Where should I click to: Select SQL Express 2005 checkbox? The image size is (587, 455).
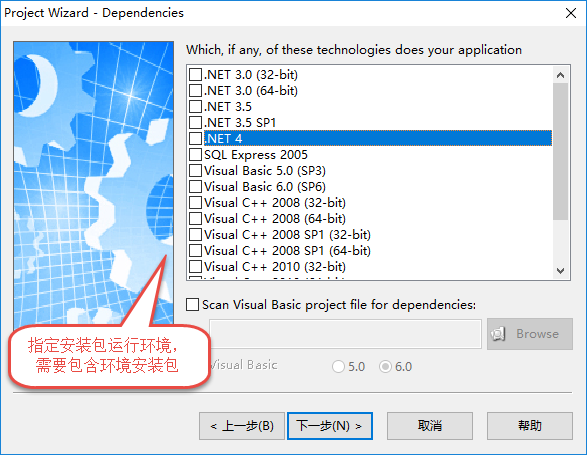[195, 155]
